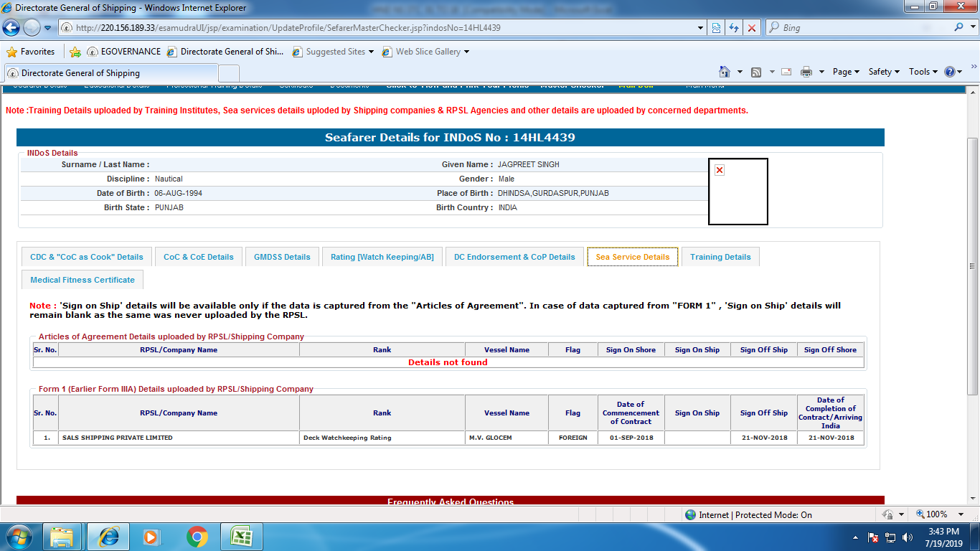
Task: Go back with the browser Back arrow
Action: (11, 27)
